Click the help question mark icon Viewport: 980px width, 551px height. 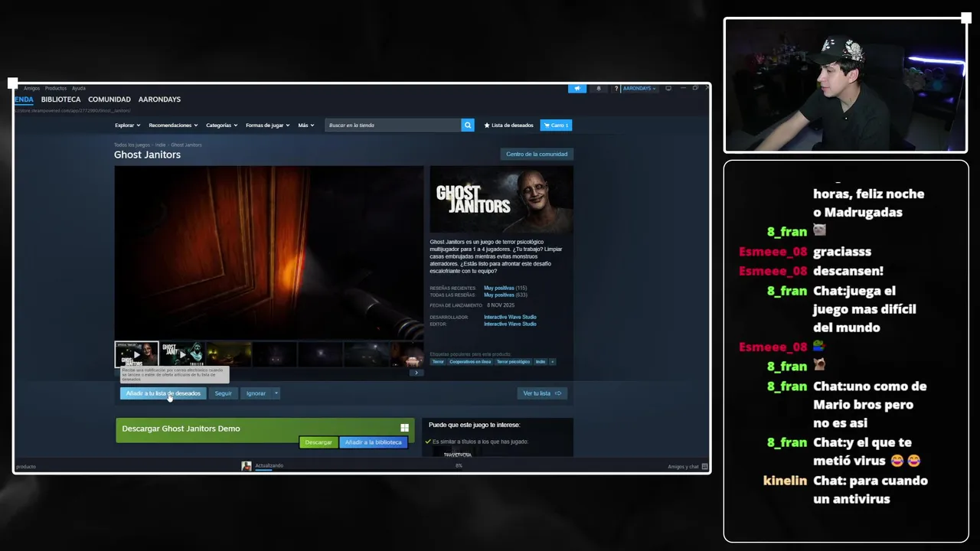[x=616, y=89]
